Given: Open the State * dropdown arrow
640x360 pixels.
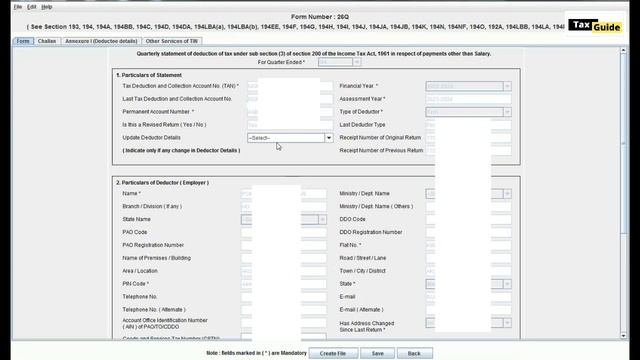Looking at the screenshot, I should point(507,284).
